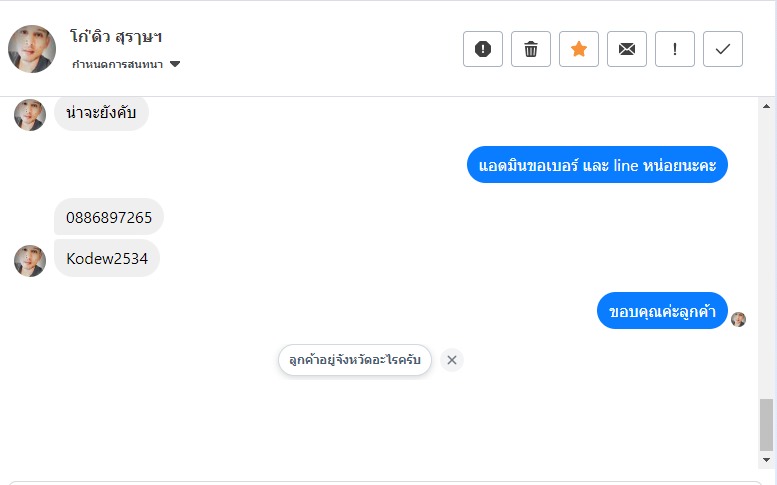Open the กำหนดการสนทนา assignment menu label
Viewport: 777px width, 485px height.
[x=118, y=65]
